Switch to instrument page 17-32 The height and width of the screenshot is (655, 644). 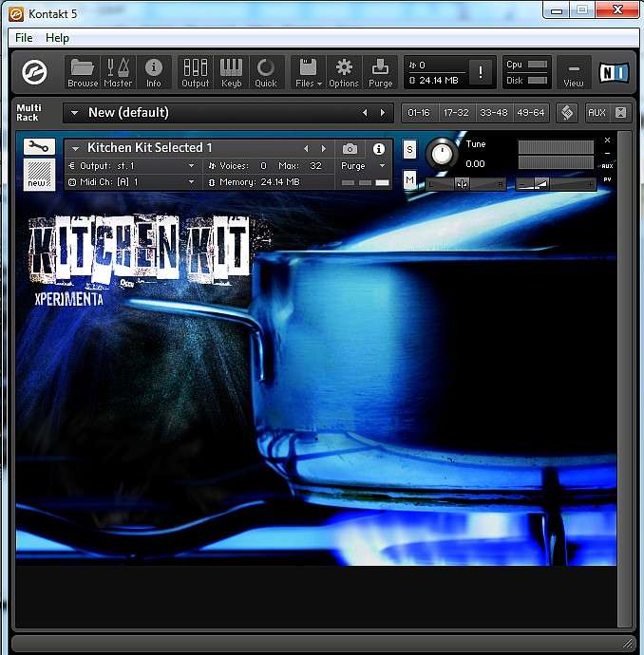pyautogui.click(x=456, y=113)
